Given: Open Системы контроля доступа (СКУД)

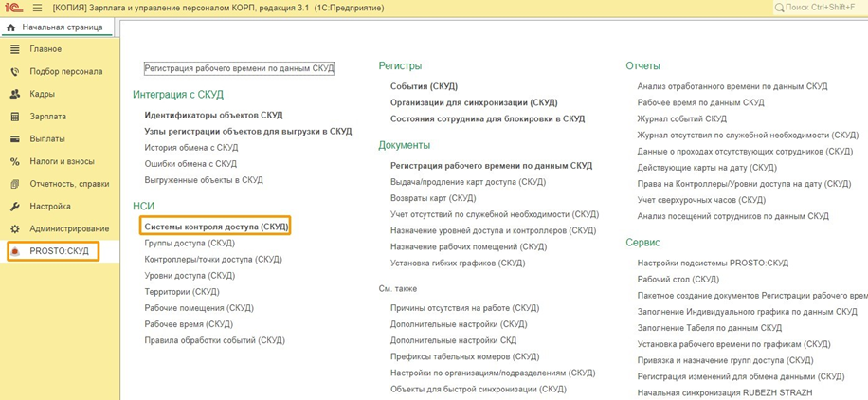Looking at the screenshot, I should 215,227.
